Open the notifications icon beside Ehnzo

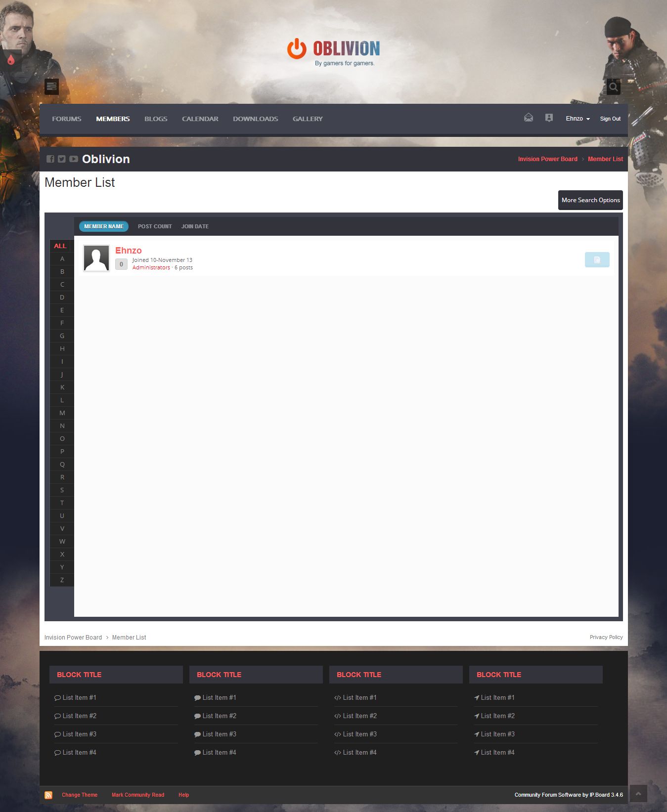(549, 118)
